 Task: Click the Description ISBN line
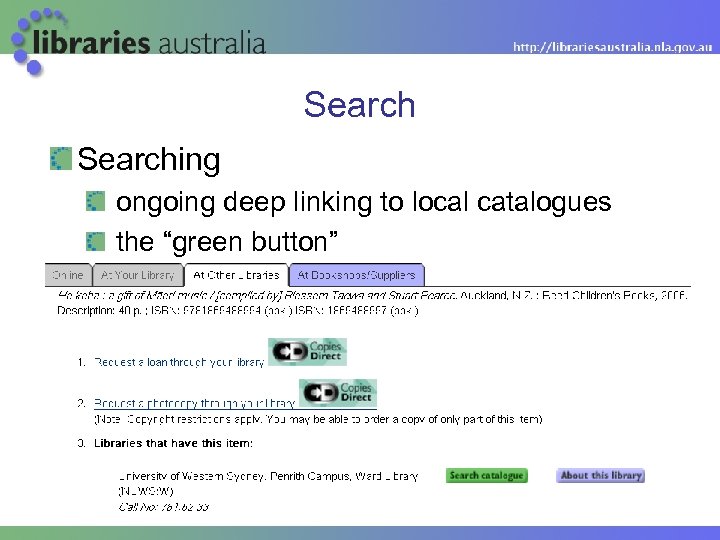pyautogui.click(x=238, y=311)
